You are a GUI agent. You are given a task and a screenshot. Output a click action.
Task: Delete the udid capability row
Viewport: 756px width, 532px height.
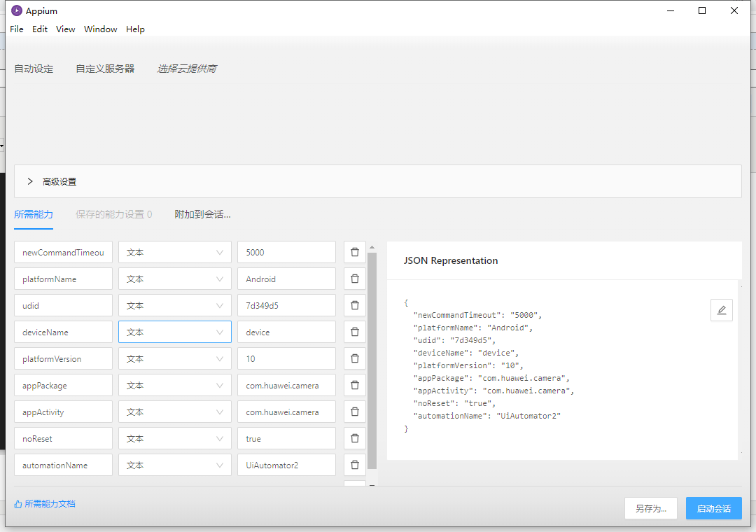pos(355,305)
